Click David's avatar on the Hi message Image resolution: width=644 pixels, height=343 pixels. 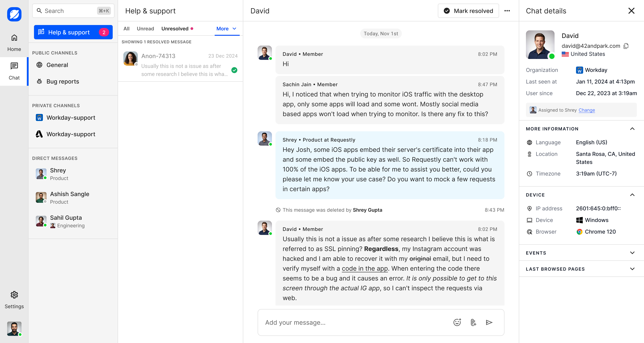(265, 53)
